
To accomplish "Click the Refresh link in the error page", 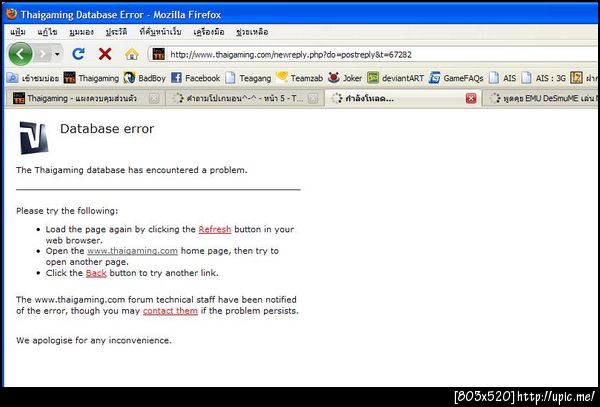I will tap(215, 230).
